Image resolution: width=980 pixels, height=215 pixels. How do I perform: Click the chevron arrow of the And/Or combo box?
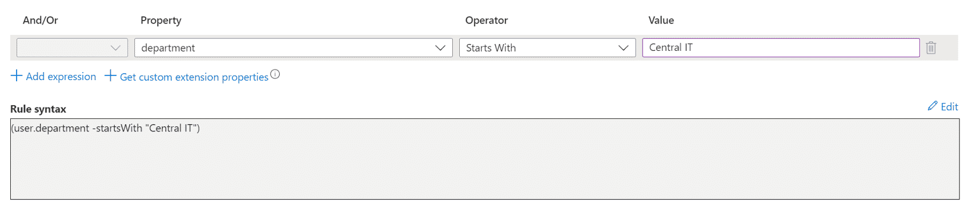[115, 48]
